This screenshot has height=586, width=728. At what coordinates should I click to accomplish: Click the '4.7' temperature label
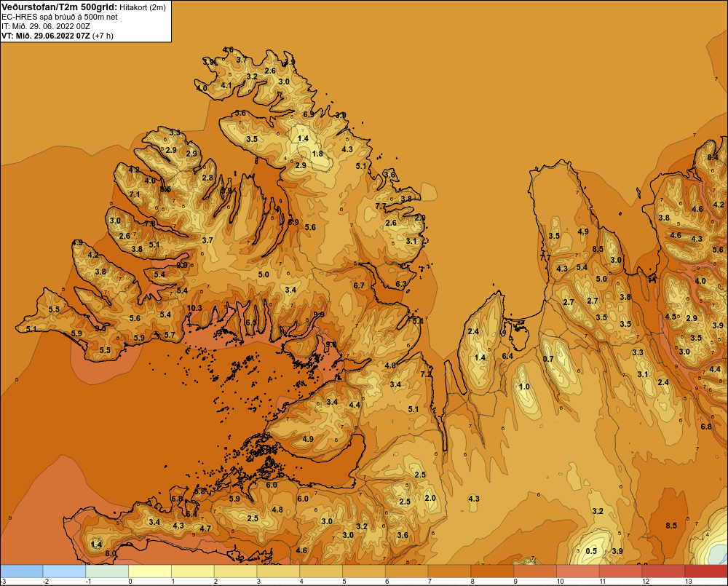pos(205,528)
